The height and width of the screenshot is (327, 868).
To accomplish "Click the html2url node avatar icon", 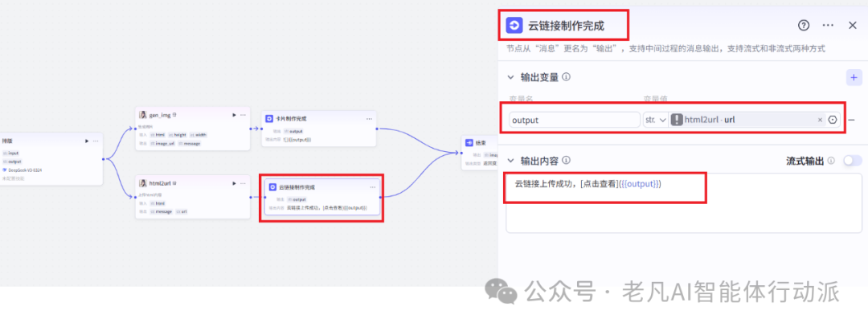I will click(142, 183).
